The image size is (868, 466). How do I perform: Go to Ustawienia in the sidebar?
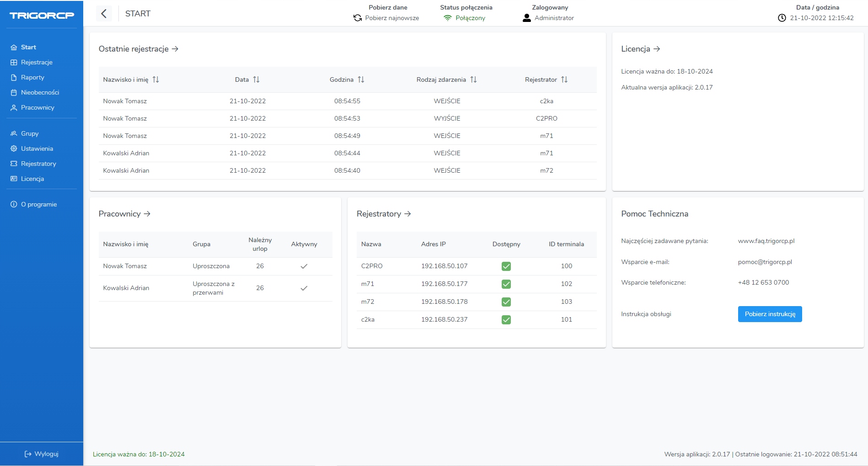pos(37,149)
